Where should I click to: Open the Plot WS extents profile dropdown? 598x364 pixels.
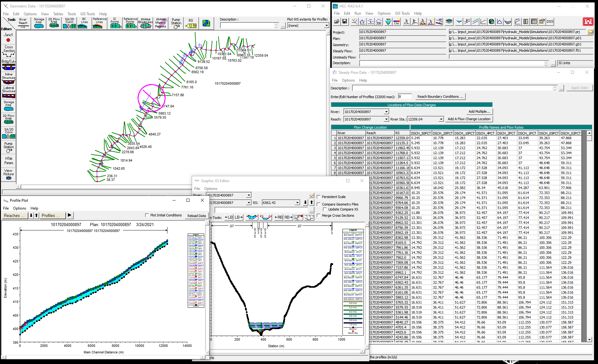327,26
